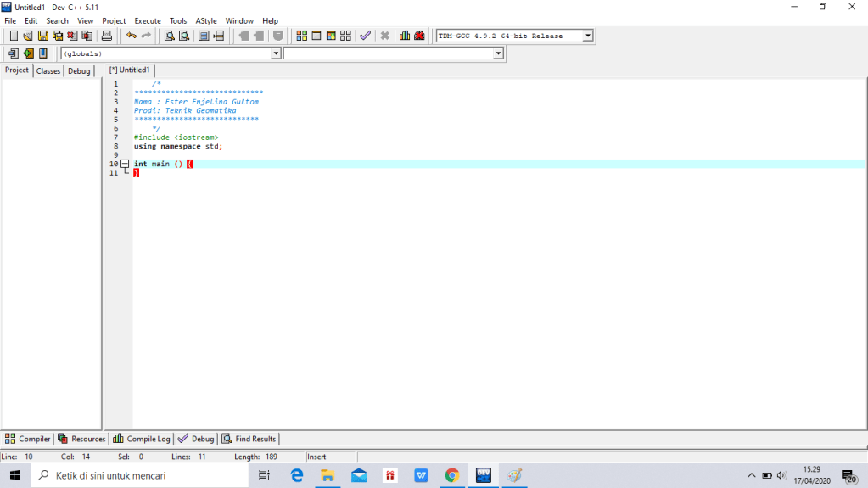Image resolution: width=868 pixels, height=488 pixels.
Task: Collapse the main function code fold
Action: pyautogui.click(x=124, y=164)
